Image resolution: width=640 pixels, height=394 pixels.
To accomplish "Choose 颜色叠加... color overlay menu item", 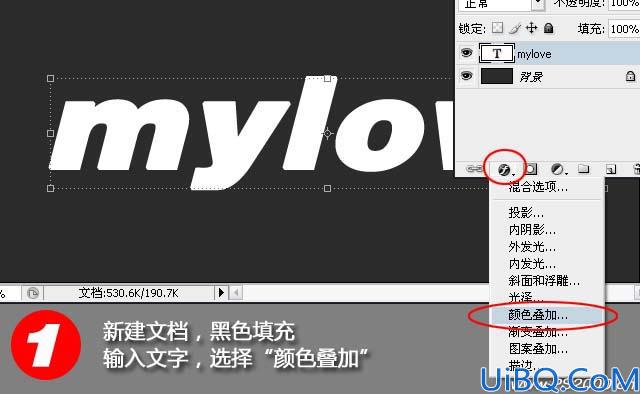I will coord(538,315).
